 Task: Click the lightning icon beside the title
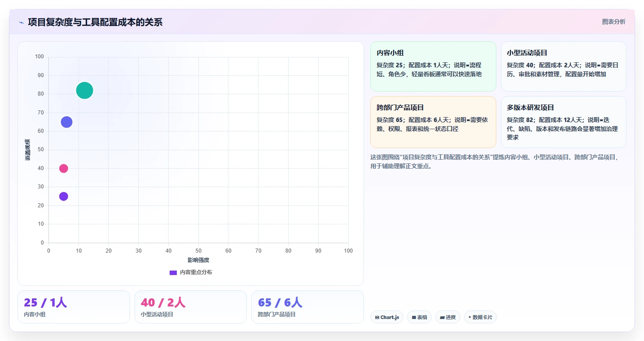[21, 22]
